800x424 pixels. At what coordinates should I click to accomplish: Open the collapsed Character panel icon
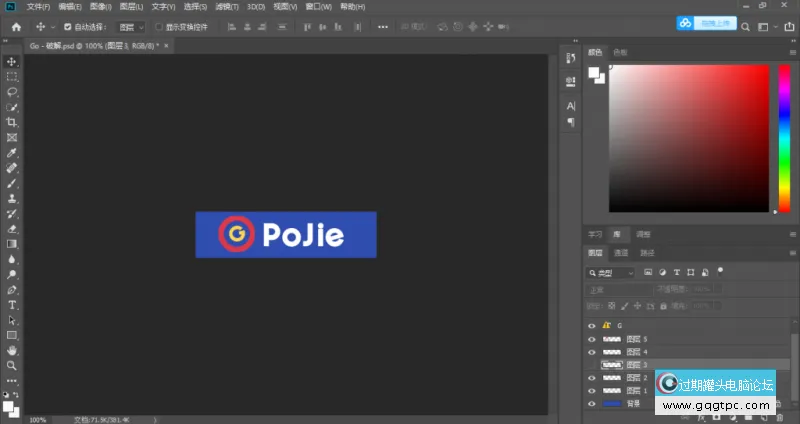(x=571, y=106)
